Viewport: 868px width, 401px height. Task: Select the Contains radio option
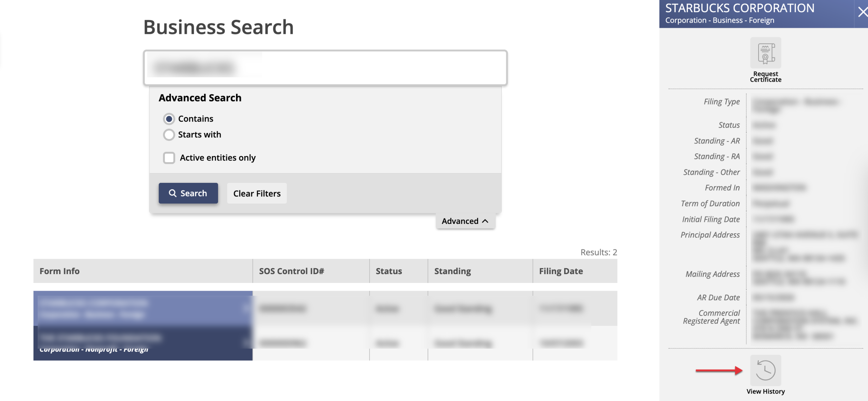(x=169, y=119)
